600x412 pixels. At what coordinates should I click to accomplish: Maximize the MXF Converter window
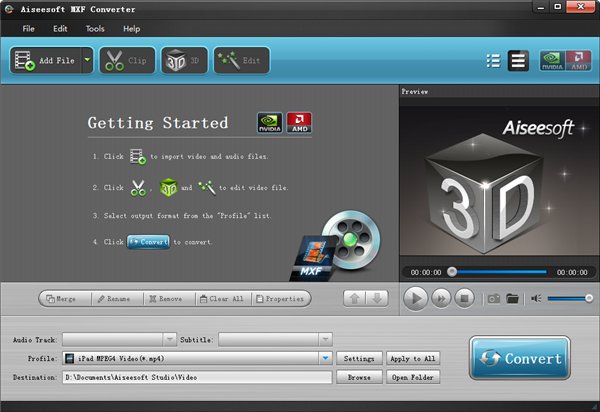point(558,7)
